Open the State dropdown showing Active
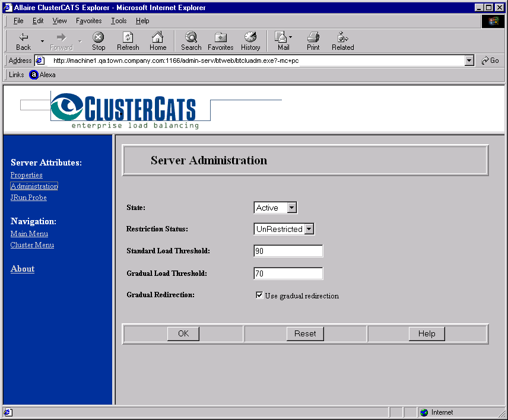 click(x=275, y=208)
